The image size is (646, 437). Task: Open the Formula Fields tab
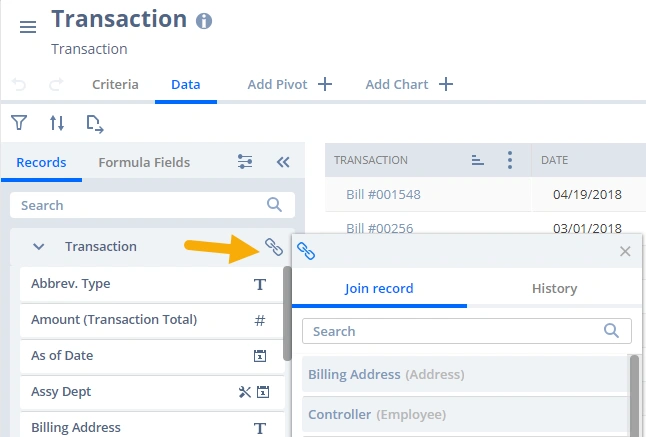(144, 162)
